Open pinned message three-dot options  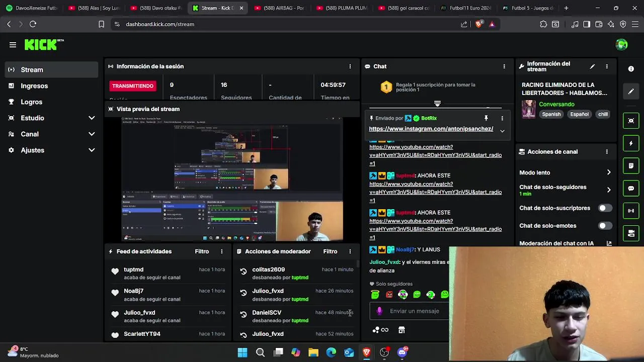(x=502, y=118)
